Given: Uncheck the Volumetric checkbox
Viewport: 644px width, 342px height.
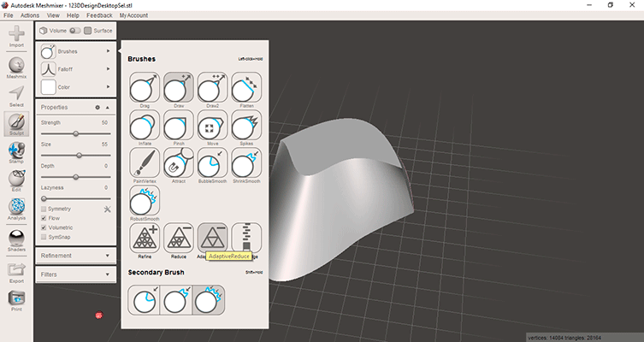Looking at the screenshot, I should tap(44, 227).
